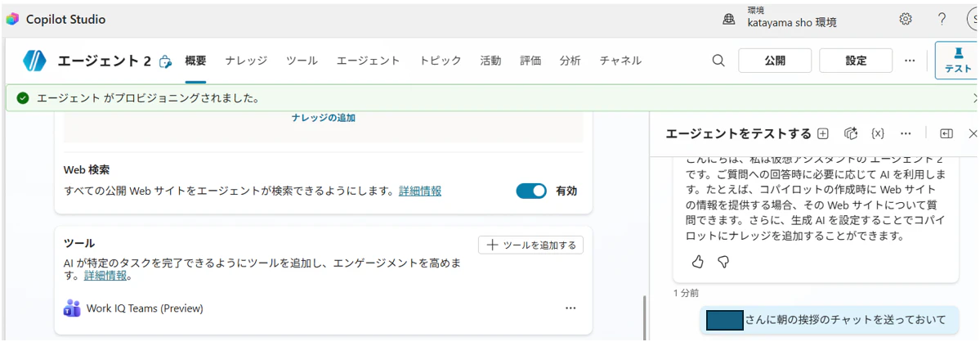Screen dimensions: 980x342
Task: Click the Work IQ Teams icon
Action: pos(72,308)
